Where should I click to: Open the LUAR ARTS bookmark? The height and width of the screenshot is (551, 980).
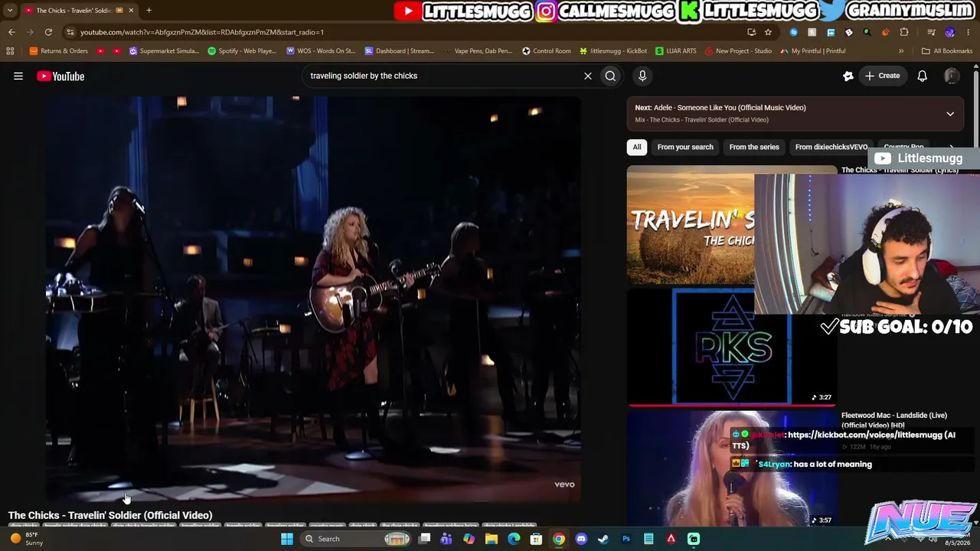pyautogui.click(x=676, y=51)
